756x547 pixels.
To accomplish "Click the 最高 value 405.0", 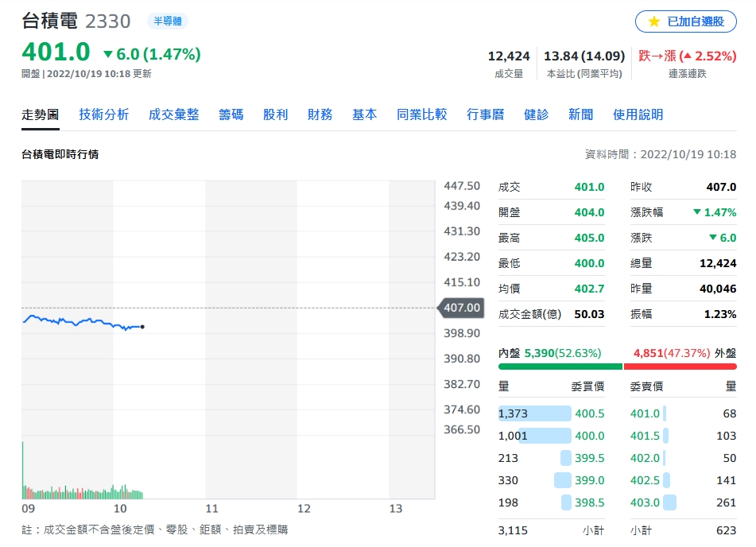I will click(x=589, y=238).
